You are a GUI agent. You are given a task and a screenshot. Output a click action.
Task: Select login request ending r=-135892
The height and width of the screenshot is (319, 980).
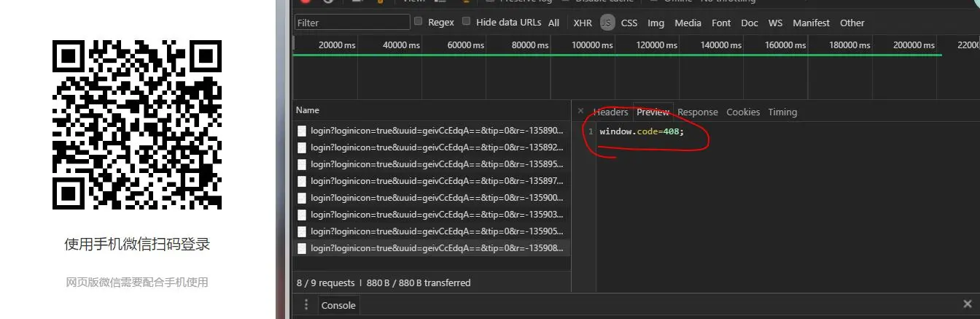point(432,147)
